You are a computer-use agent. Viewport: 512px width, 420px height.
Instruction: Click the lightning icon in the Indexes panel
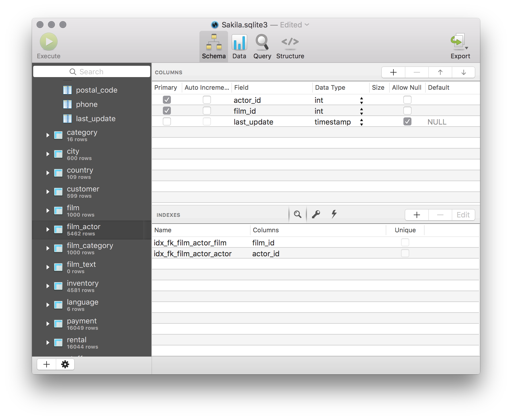click(334, 214)
